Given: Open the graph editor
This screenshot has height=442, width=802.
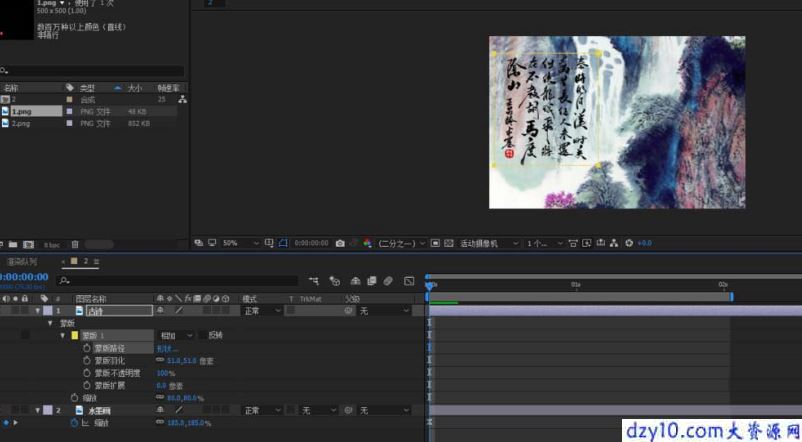Looking at the screenshot, I should coord(409,280).
